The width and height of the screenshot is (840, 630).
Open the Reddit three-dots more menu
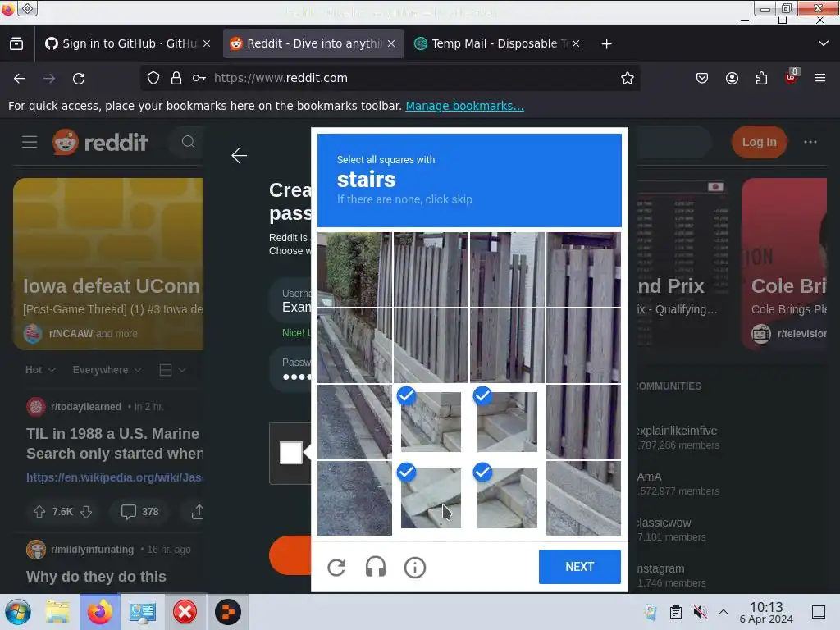pyautogui.click(x=810, y=142)
